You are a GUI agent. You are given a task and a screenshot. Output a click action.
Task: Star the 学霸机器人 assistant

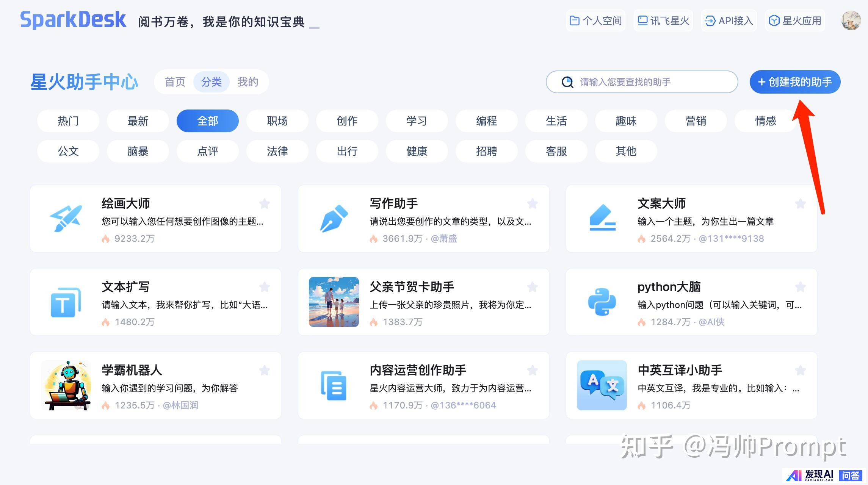tap(265, 370)
